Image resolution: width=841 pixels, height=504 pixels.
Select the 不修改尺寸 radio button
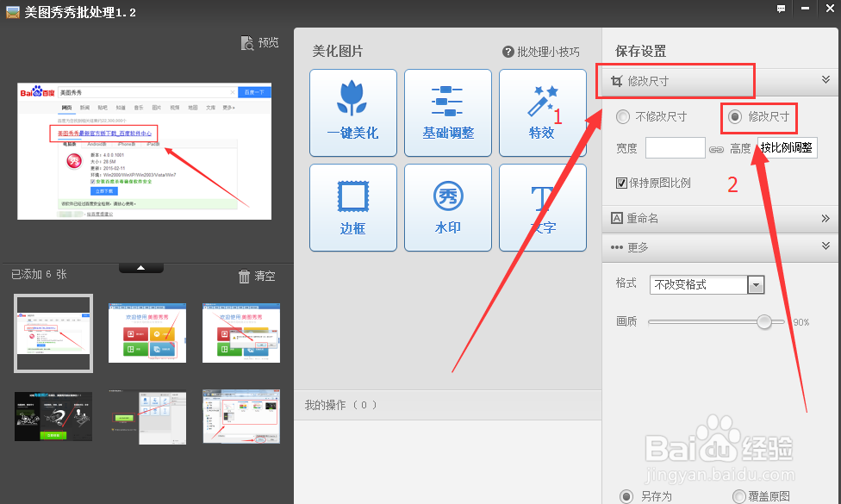[x=623, y=116]
